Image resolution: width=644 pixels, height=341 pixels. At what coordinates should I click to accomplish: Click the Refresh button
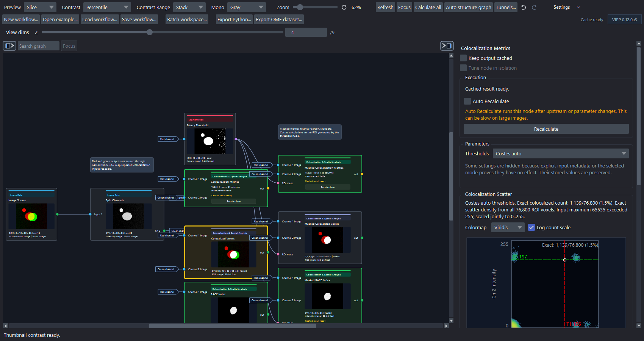[x=385, y=7]
